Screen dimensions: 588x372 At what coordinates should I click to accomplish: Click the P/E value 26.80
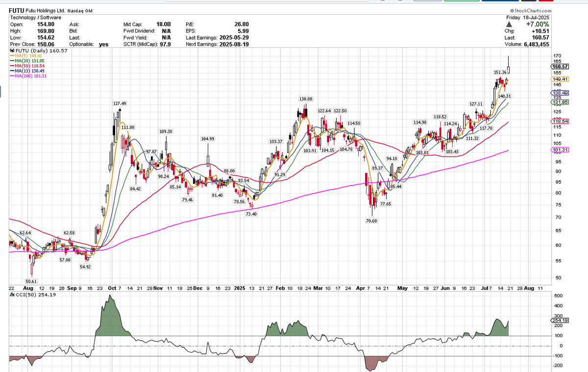[x=242, y=24]
